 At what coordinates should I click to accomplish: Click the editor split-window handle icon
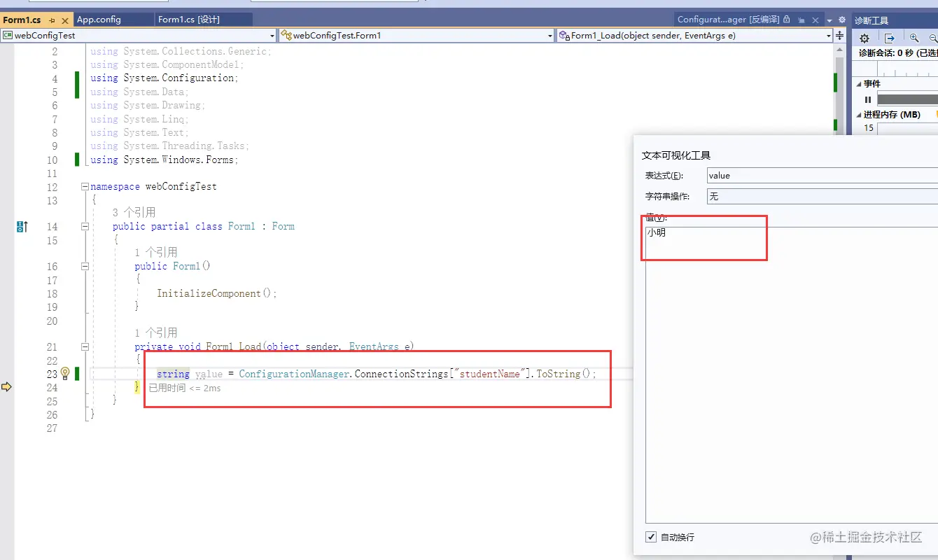click(840, 35)
